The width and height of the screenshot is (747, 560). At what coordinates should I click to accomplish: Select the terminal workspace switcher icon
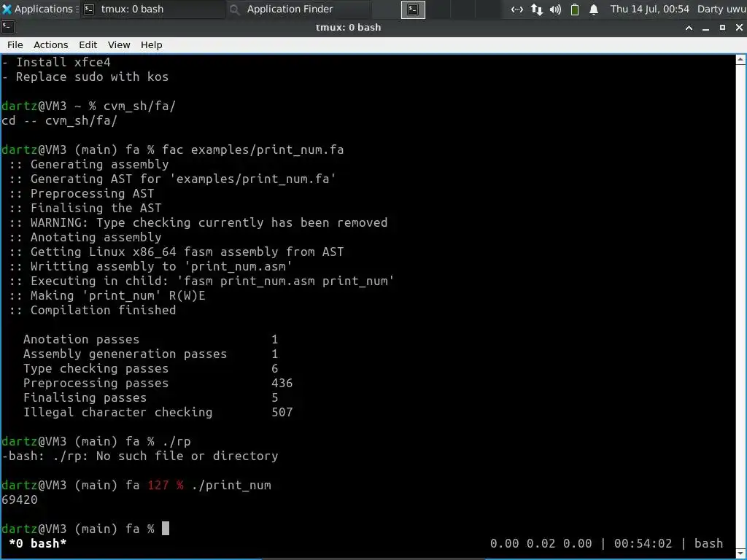[413, 9]
